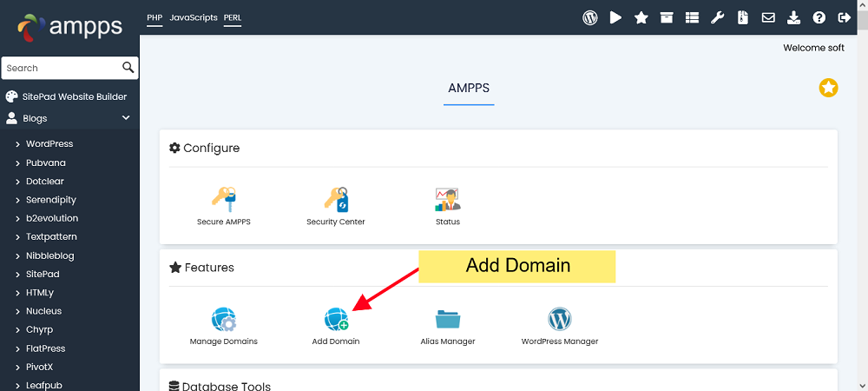Screen dimensions: 868x391
Task: Open the envelope email settings icon
Action: coord(768,17)
